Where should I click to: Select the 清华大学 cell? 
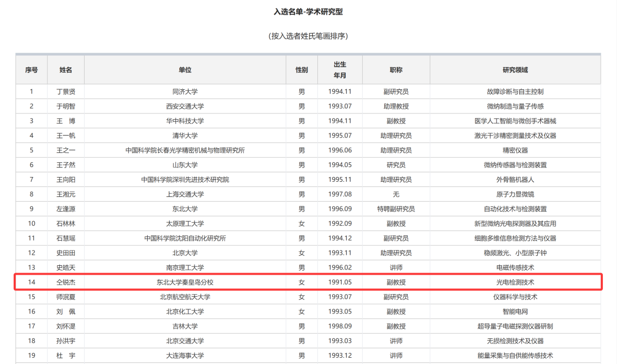pyautogui.click(x=185, y=136)
